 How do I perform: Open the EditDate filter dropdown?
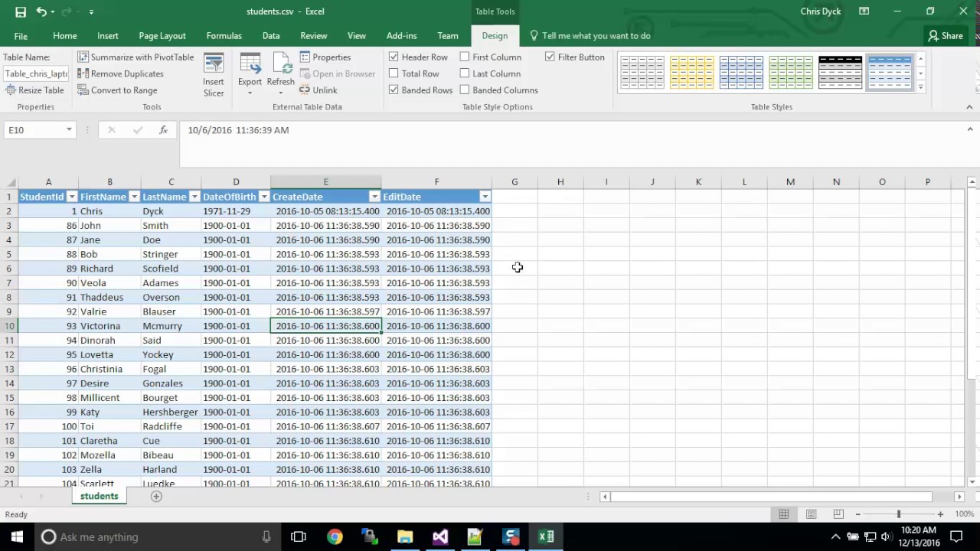[x=485, y=197]
